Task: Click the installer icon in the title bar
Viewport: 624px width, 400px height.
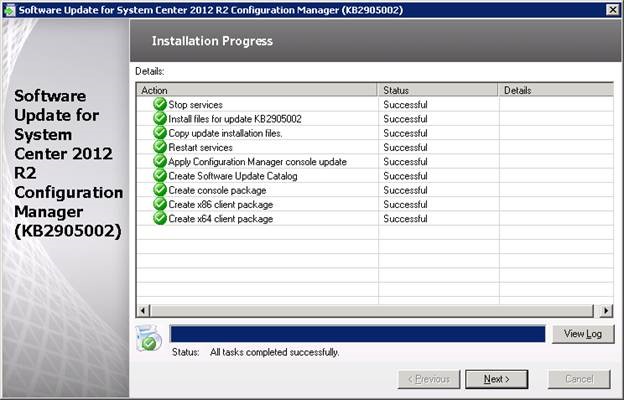Action: coord(9,10)
